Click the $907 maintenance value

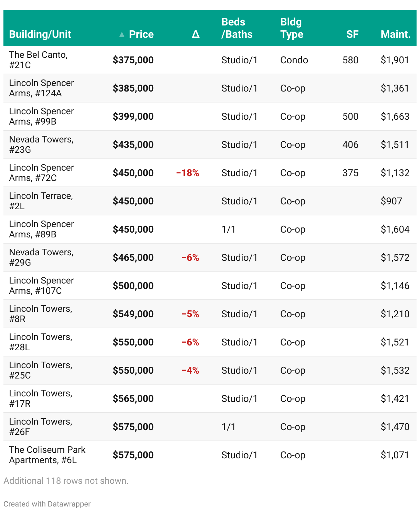click(x=391, y=201)
